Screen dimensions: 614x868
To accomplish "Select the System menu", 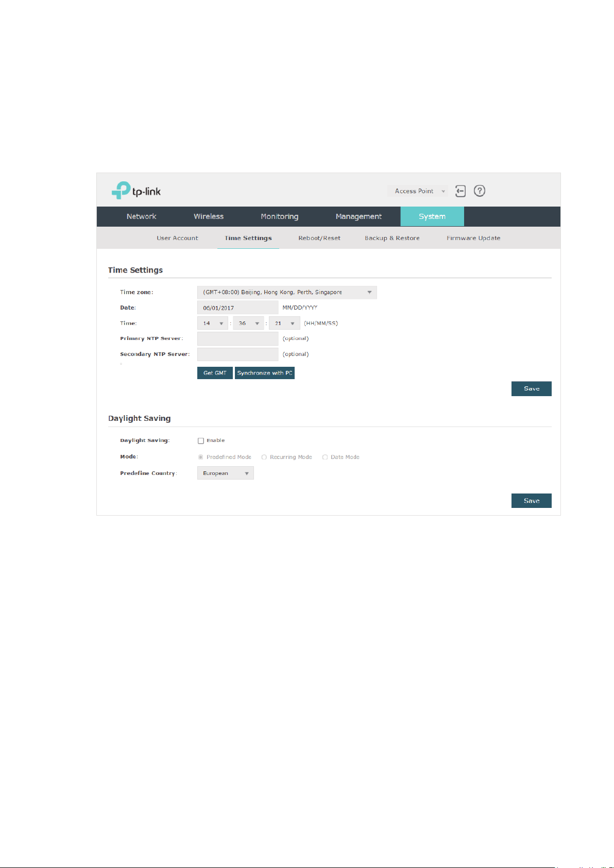I will [x=432, y=216].
